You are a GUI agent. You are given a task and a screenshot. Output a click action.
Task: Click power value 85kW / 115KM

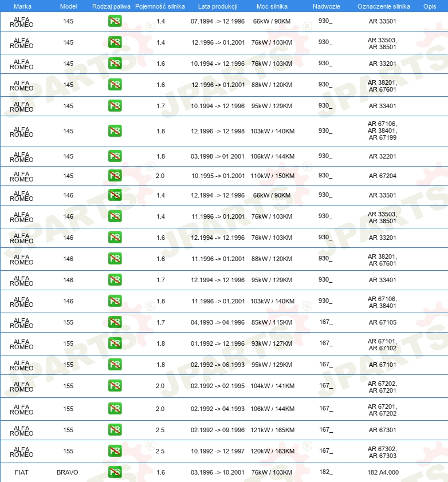coord(272,322)
